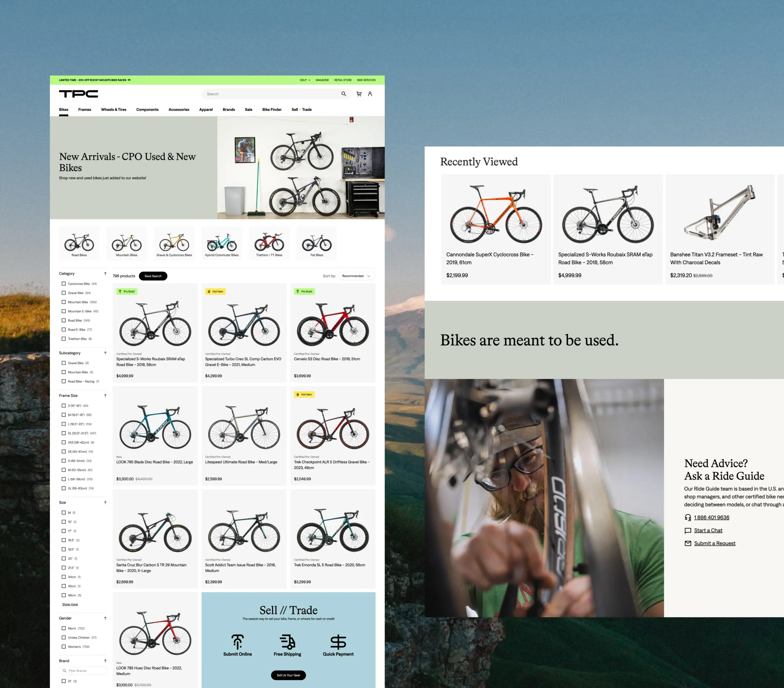
Task: Click the search magnifier icon
Action: click(343, 93)
